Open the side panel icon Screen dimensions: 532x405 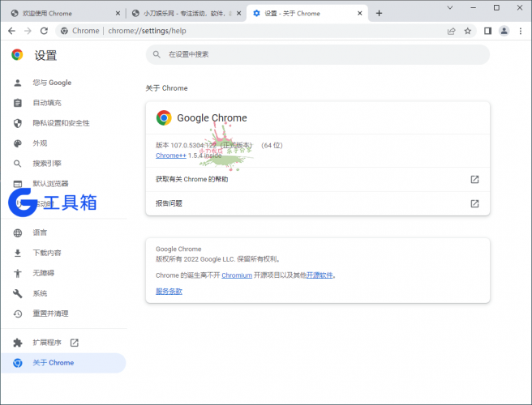[488, 31]
